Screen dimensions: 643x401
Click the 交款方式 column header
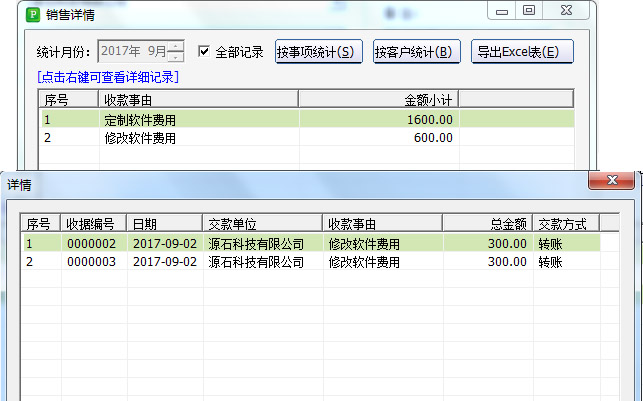[566, 224]
